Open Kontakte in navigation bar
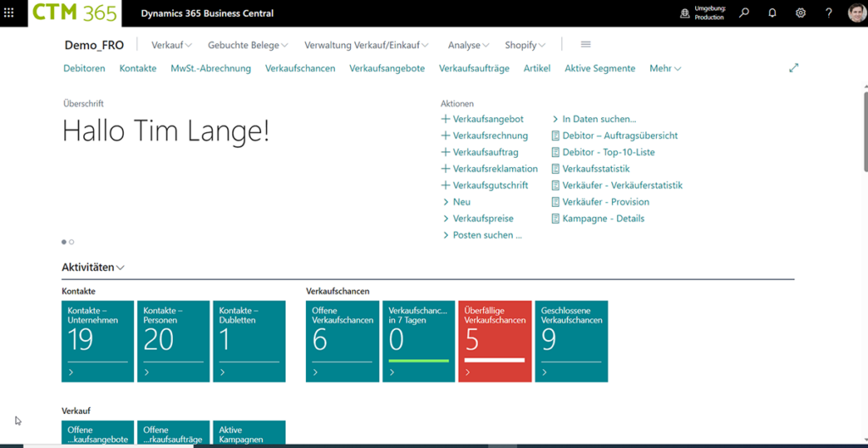The height and width of the screenshot is (448, 868). [138, 68]
